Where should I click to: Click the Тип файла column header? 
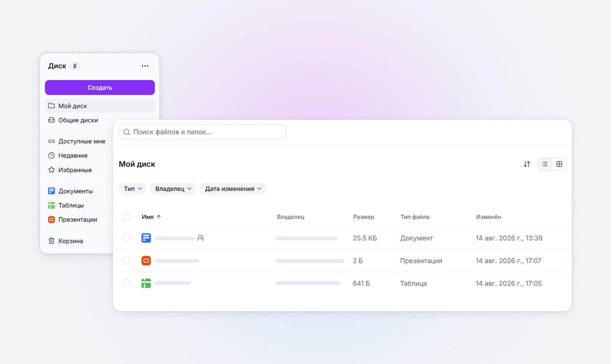[x=415, y=217]
